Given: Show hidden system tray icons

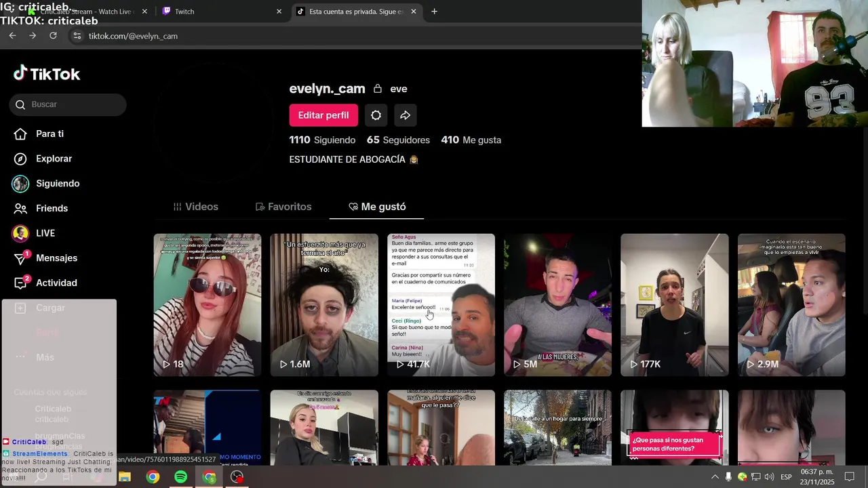Looking at the screenshot, I should coord(715,477).
